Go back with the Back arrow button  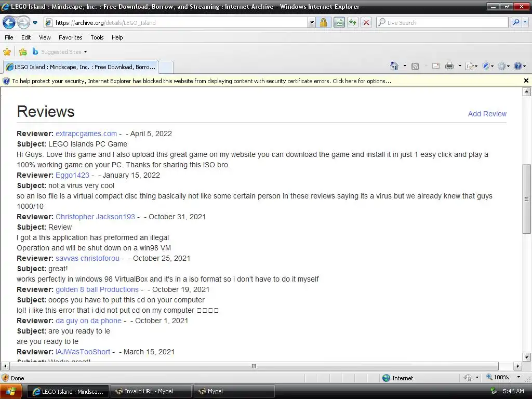tap(9, 23)
